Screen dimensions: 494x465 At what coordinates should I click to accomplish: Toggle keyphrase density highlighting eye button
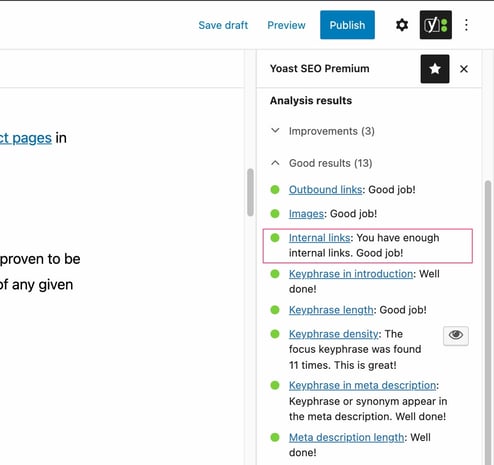coord(456,335)
